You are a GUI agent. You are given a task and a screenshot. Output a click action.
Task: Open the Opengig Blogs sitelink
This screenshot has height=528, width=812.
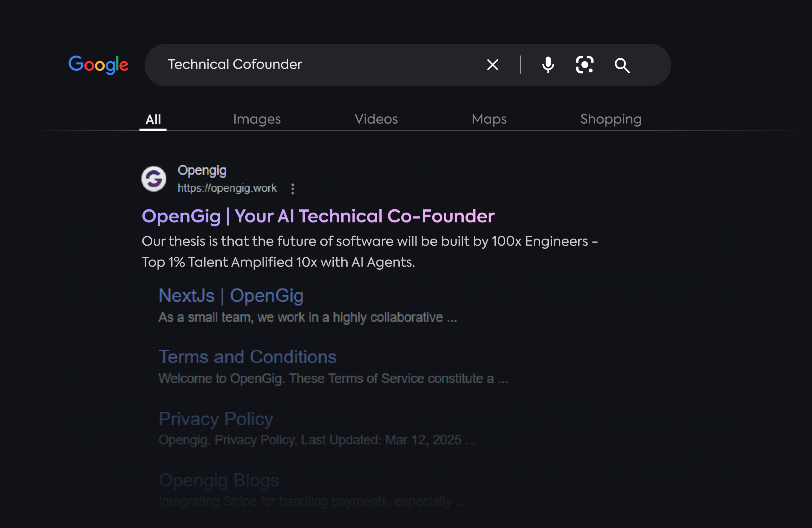point(219,480)
